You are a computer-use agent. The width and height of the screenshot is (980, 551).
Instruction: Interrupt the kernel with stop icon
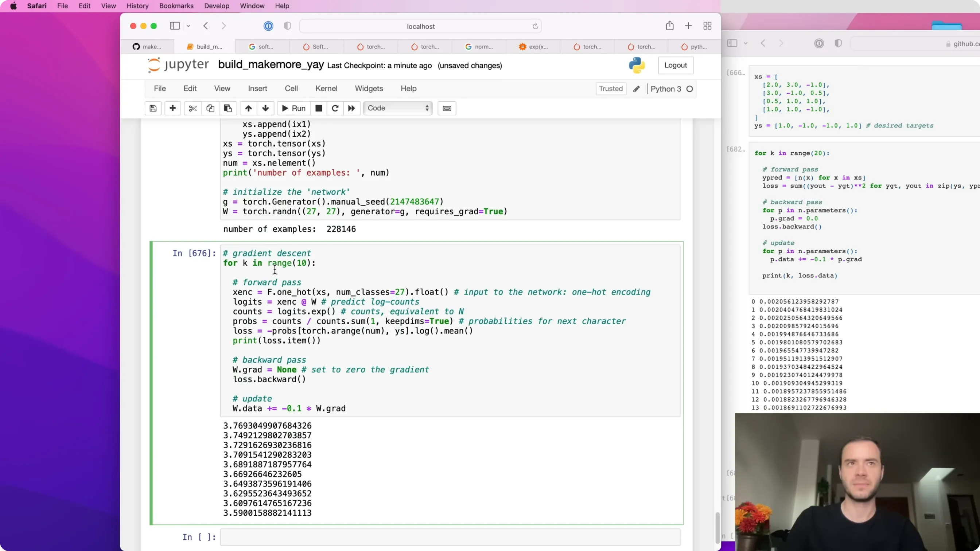point(319,108)
